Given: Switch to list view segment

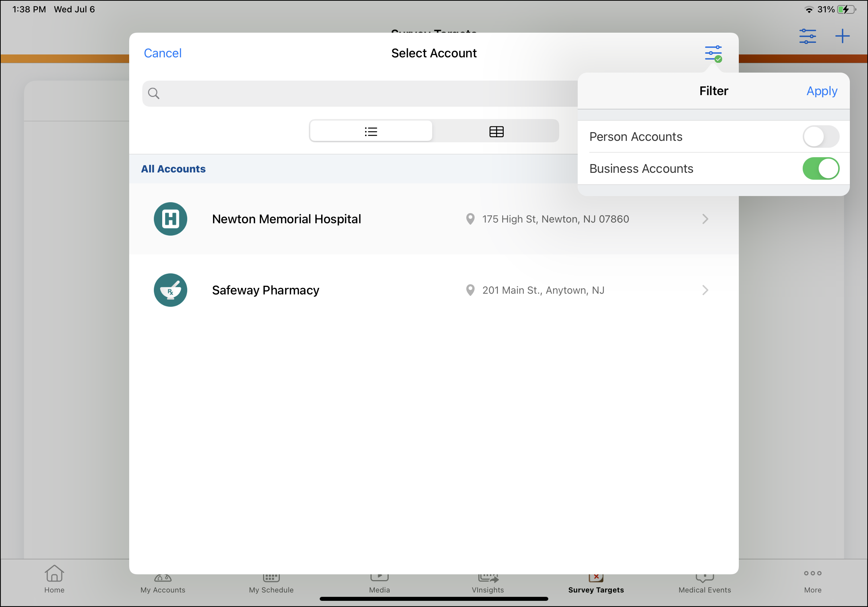Looking at the screenshot, I should 371,132.
